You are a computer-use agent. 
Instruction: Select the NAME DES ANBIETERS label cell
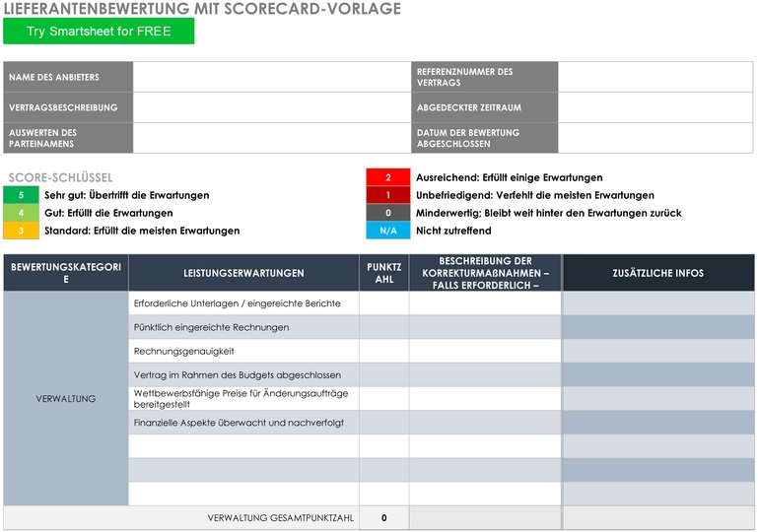click(68, 77)
